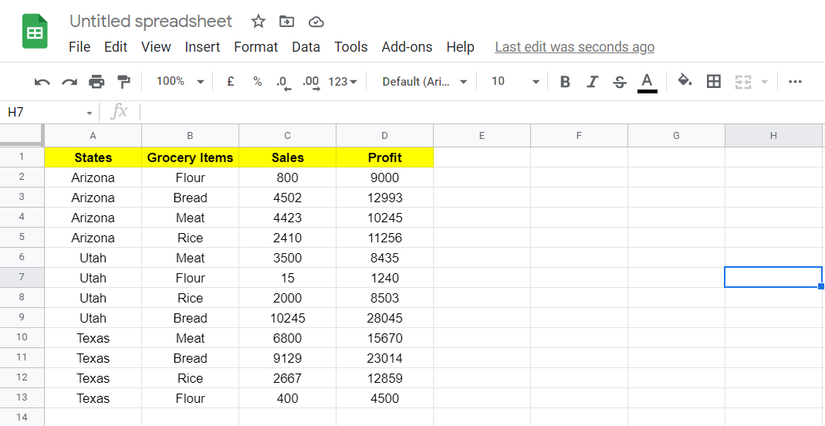This screenshot has width=825, height=426.
Task: Select the cell containing 28045
Action: tap(385, 318)
